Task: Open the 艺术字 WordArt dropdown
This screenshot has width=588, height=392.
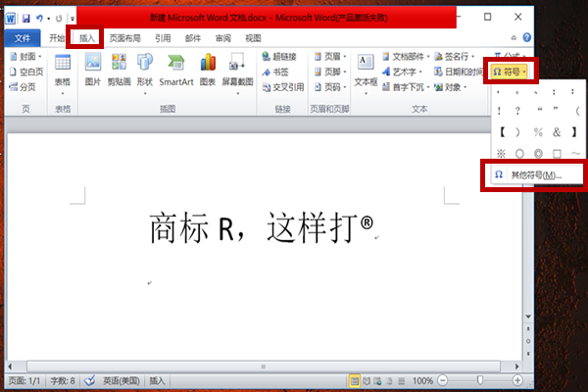Action: (402, 72)
